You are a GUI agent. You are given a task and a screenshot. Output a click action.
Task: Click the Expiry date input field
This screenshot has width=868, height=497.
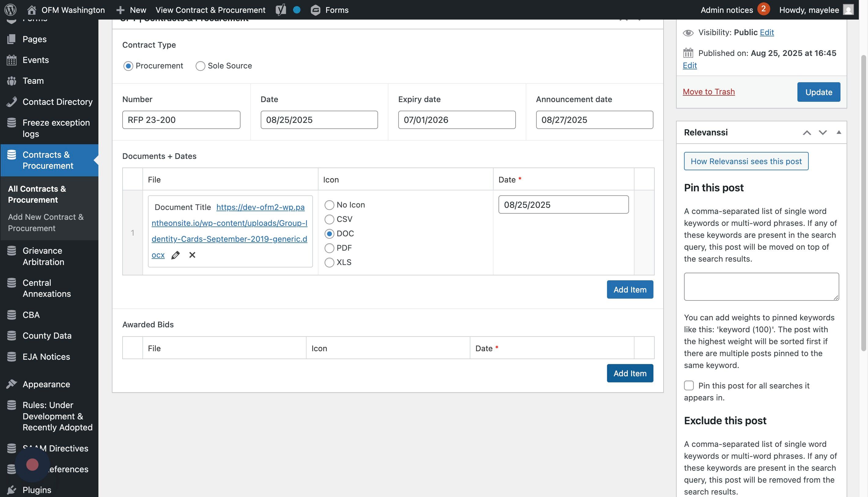[x=456, y=120]
